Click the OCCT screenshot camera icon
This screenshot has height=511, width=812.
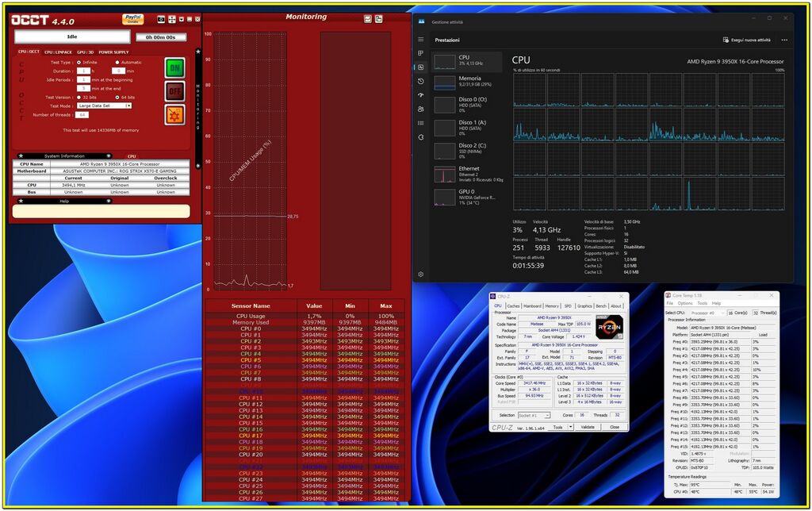tap(161, 18)
